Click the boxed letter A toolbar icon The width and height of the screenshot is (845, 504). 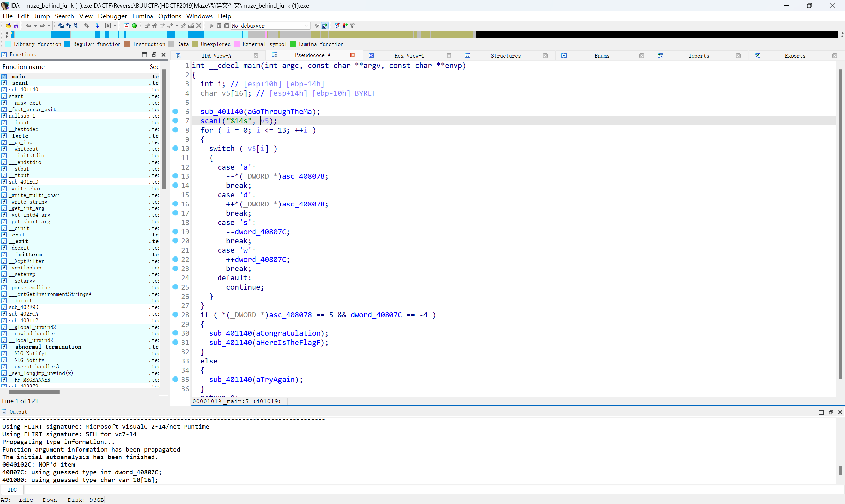click(108, 26)
